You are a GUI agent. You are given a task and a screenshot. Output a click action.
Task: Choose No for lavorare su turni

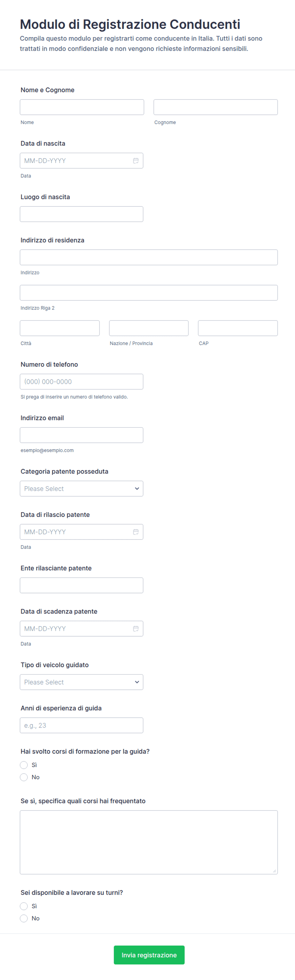click(x=24, y=918)
